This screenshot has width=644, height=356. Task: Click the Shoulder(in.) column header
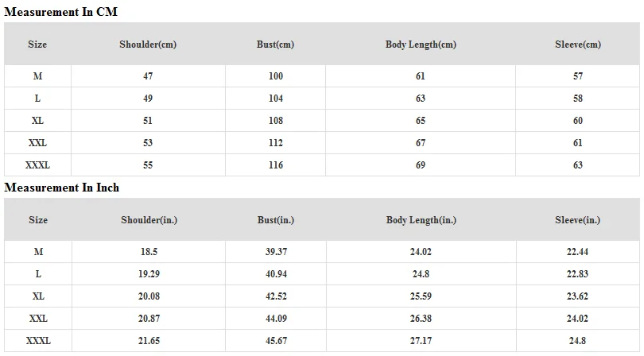click(149, 220)
